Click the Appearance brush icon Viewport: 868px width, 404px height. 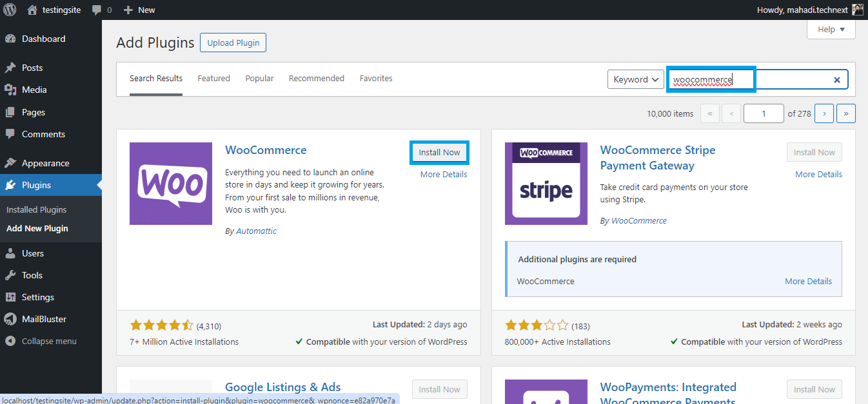(10, 163)
